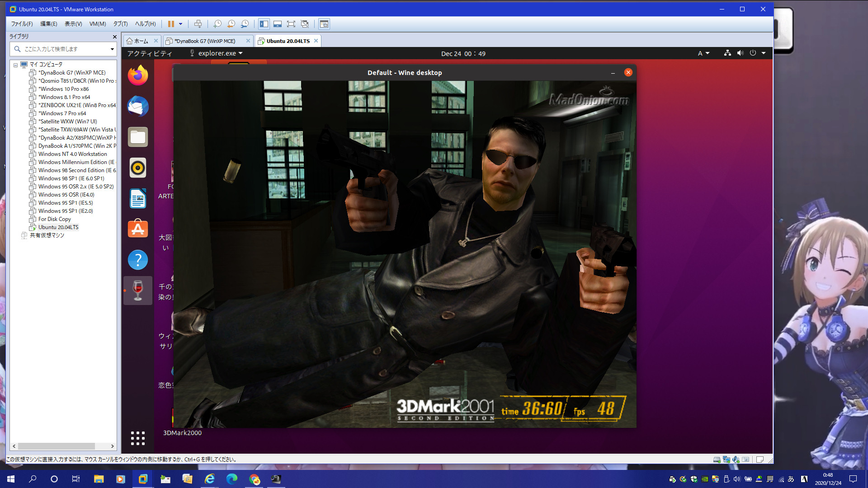Screen dimensions: 868x488
Task: Open the Files manager in the dock
Action: pyautogui.click(x=138, y=137)
